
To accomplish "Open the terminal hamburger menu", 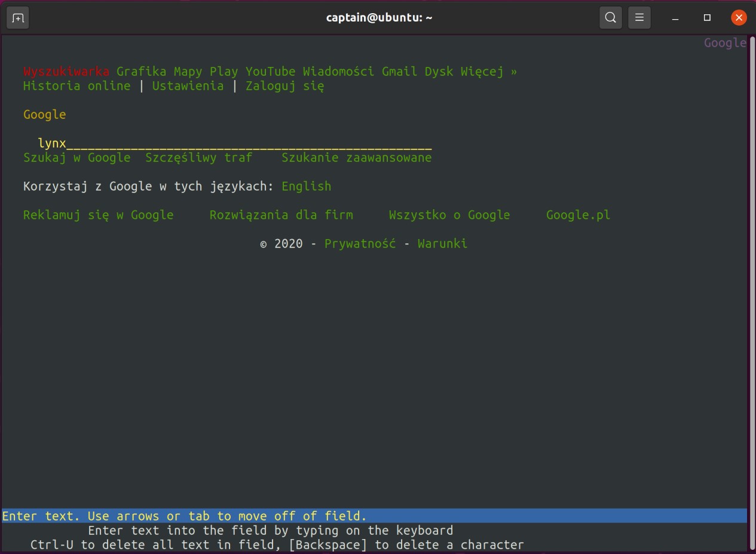I will point(639,18).
